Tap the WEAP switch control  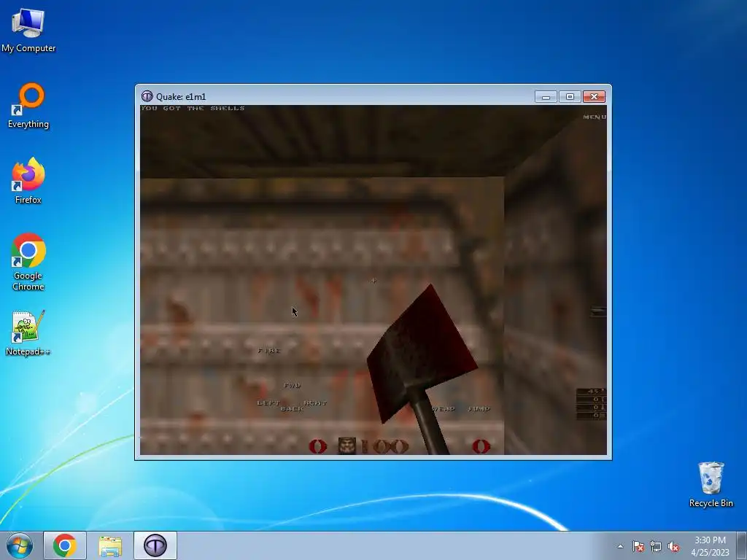click(x=444, y=408)
